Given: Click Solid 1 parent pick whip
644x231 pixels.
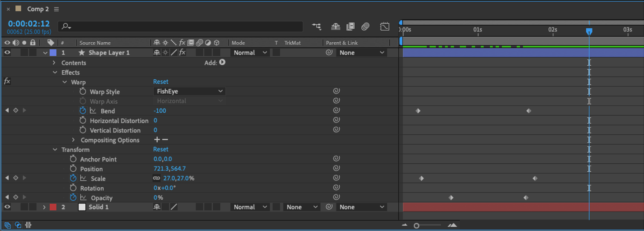Looking at the screenshot, I should click(329, 207).
